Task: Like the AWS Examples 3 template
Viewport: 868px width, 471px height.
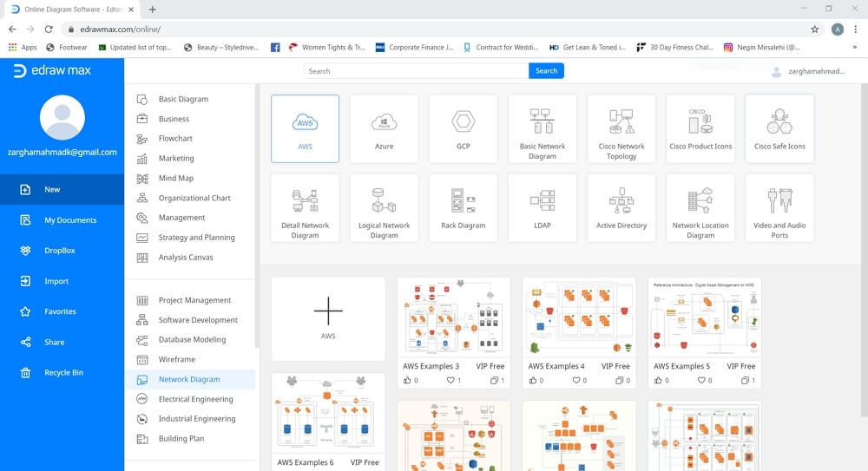Action: pos(407,380)
